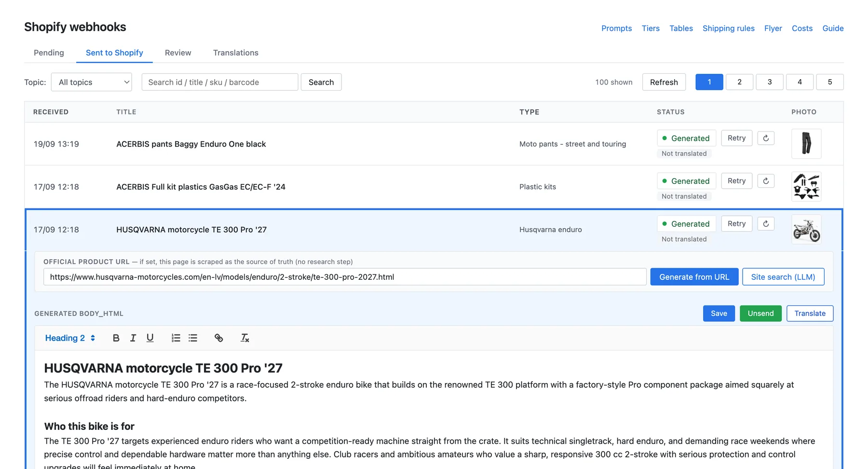868x469 pixels.
Task: Click the Shopify webhooks page title
Action: [75, 27]
